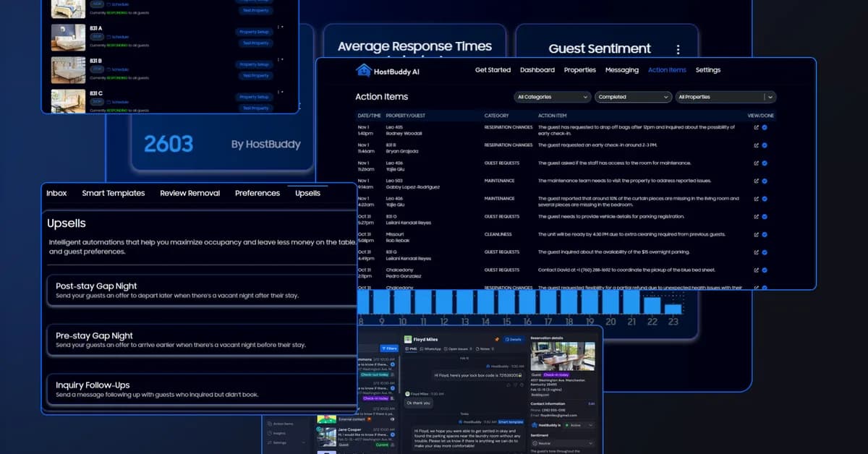
Task: Click Property Setup button for 831 A
Action: 254,32
